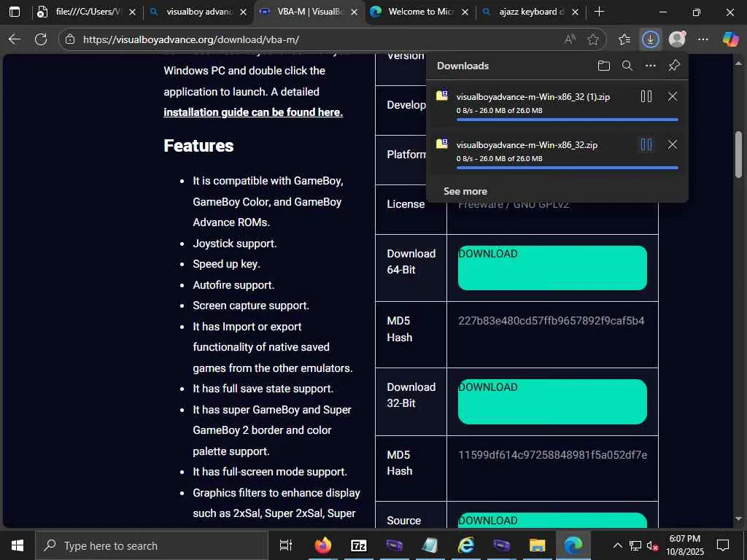
Task: Open Internet Explorer from the taskbar
Action: [x=465, y=545]
